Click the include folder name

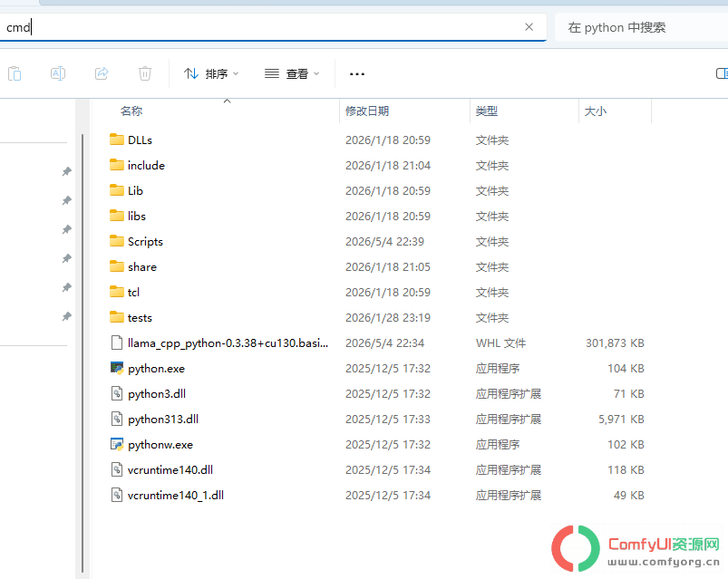[x=146, y=166]
